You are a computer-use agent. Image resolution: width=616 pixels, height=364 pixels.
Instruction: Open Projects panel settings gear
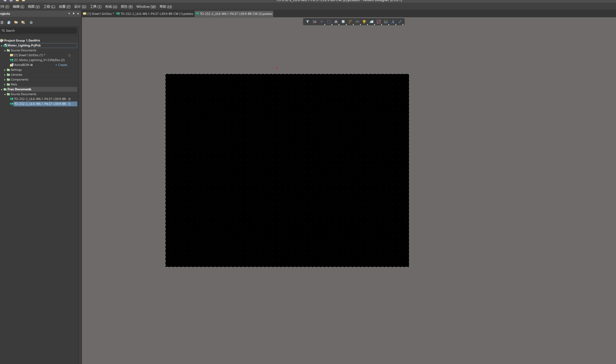(x=31, y=23)
